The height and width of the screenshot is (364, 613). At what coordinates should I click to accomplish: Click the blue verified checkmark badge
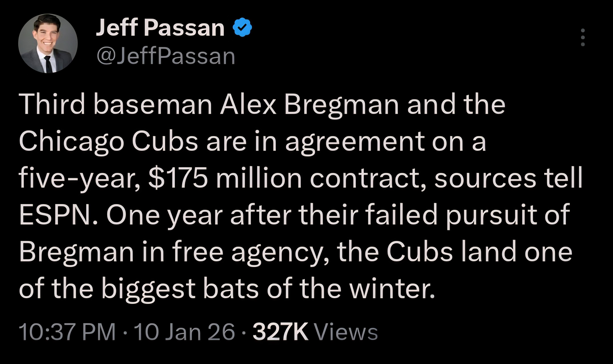242,27
